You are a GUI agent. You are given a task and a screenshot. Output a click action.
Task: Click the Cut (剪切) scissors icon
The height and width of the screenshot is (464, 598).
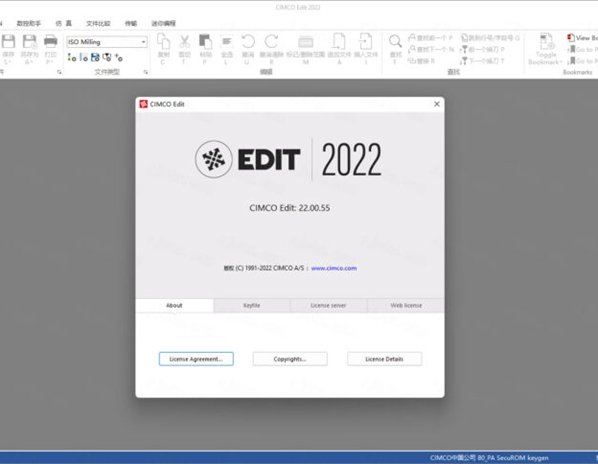coord(185,42)
